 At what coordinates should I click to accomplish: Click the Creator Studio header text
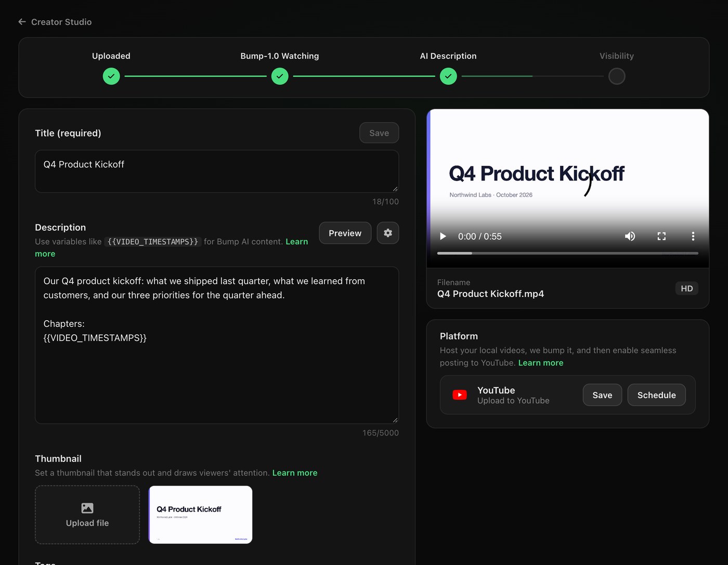tap(61, 22)
